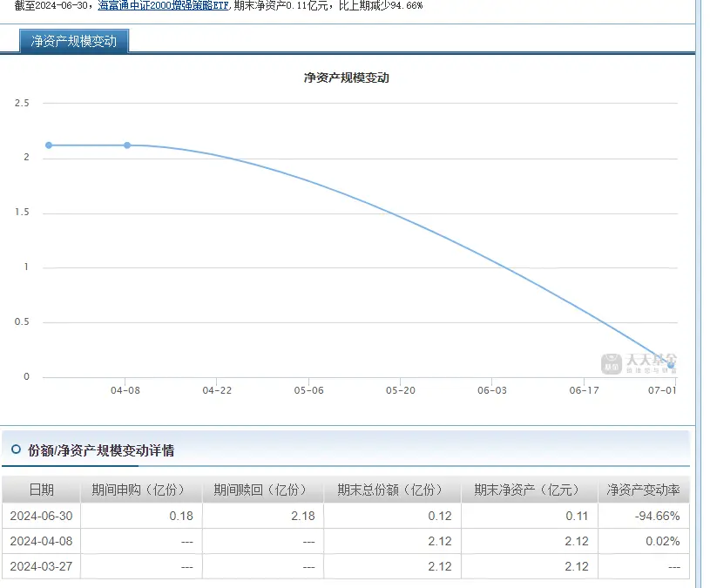This screenshot has width=710, height=588.
Task: Select the 净资产规模变动 tab
Action: (74, 40)
